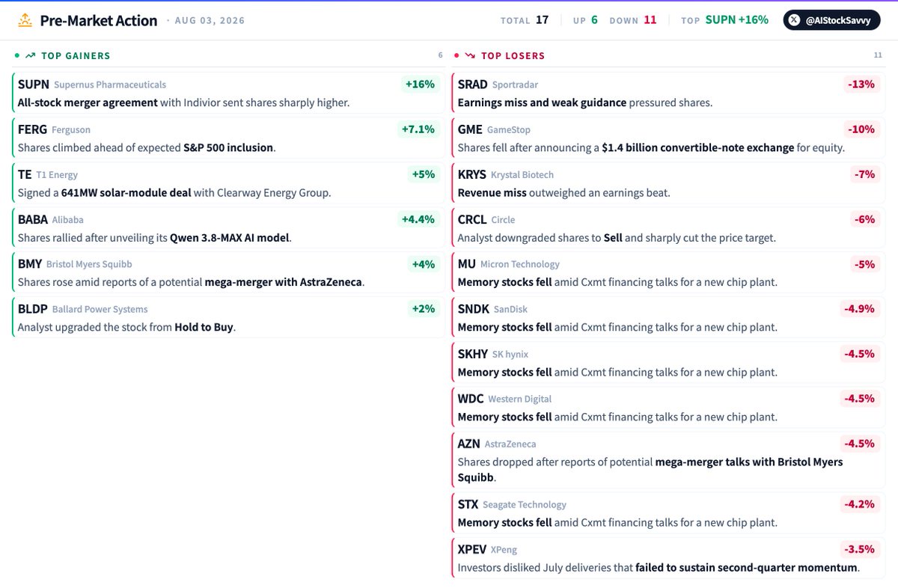Click the X logo in @AIStockSavvy badge
Screen dimensions: 898x588
click(x=795, y=20)
